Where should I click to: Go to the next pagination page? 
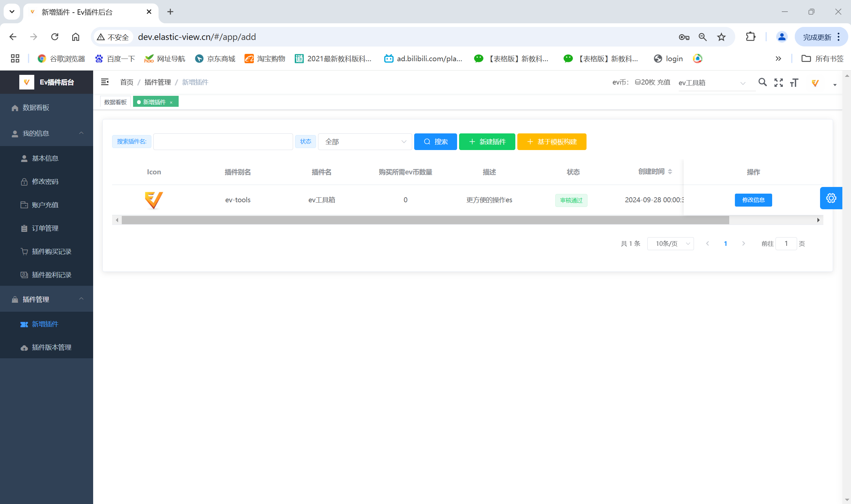click(743, 244)
